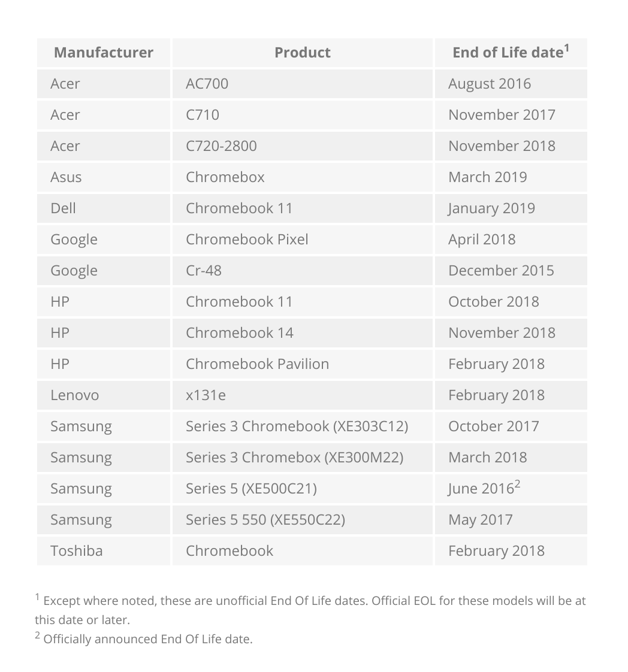The image size is (628, 672).
Task: Click the Product column header
Action: [302, 53]
